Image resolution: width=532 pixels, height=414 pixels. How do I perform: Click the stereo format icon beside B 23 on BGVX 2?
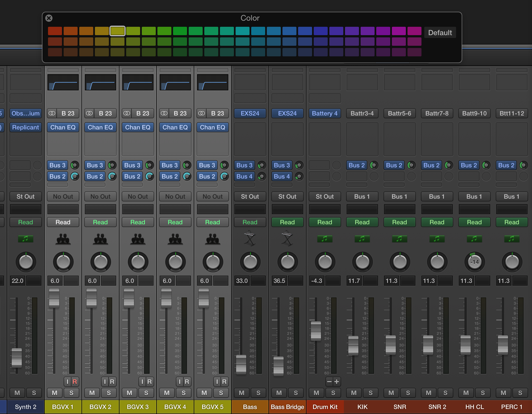coord(89,113)
